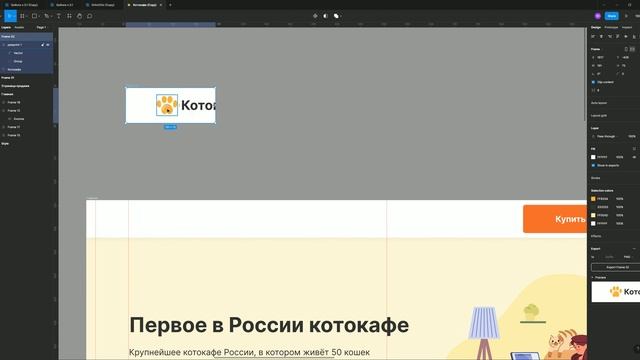Viewport: 640px width, 360px height.
Task: Open the shape tools dropdown arrow
Action: tap(39, 16)
